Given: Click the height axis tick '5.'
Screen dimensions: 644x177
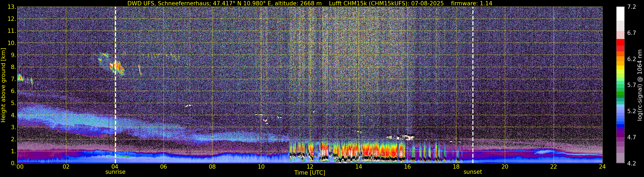Looking at the screenshot, I should pos(13,103).
